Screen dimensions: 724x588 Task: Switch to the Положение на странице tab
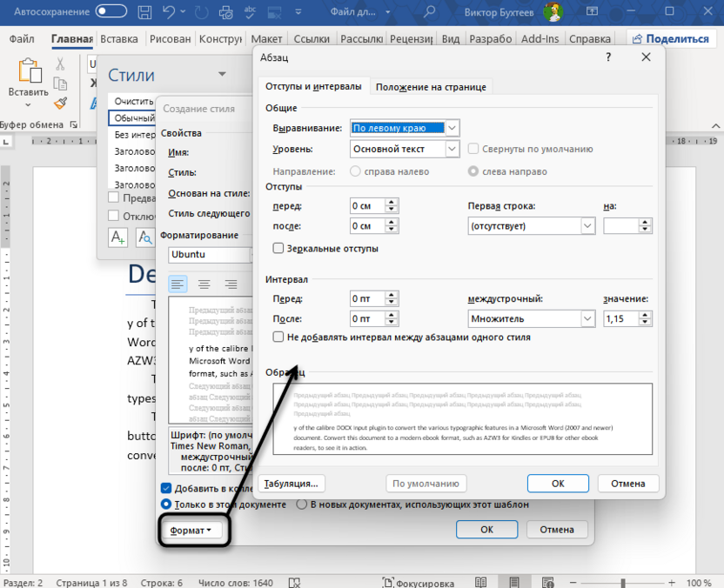(x=432, y=86)
